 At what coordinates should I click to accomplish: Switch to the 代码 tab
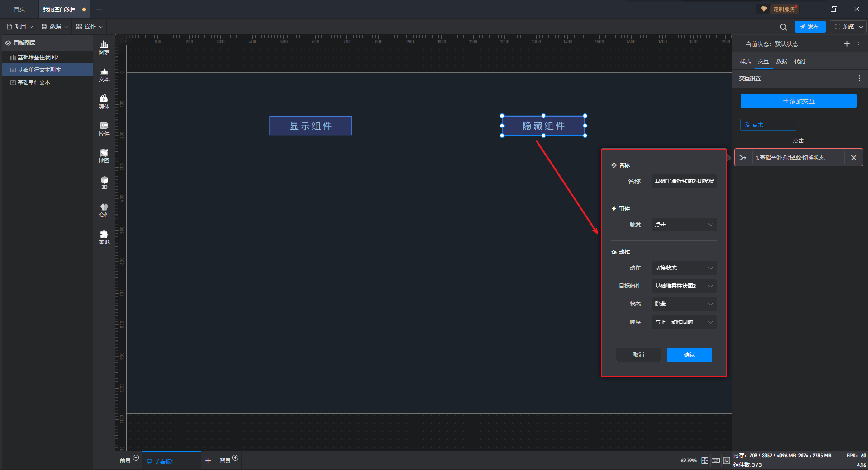click(799, 61)
